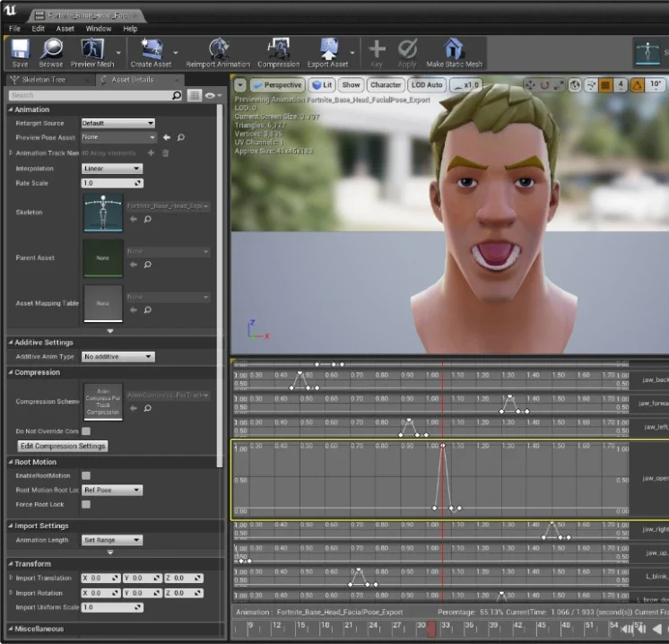Collapse the Additive Settings section
The height and width of the screenshot is (644, 669).
[x=11, y=343]
